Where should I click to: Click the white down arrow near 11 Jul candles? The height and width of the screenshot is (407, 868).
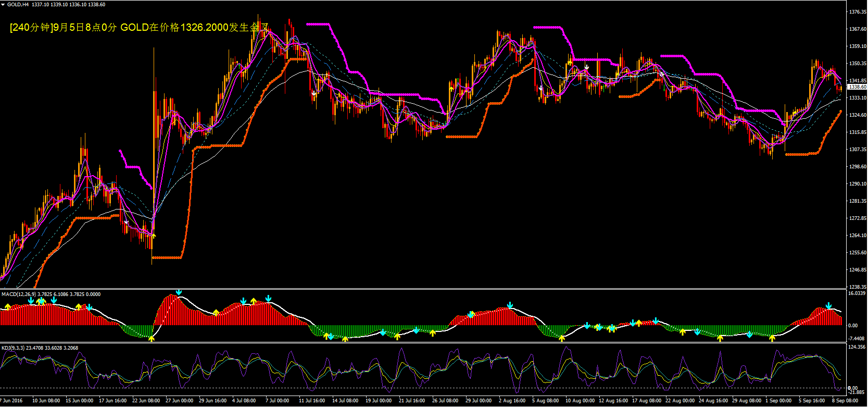tap(315, 94)
